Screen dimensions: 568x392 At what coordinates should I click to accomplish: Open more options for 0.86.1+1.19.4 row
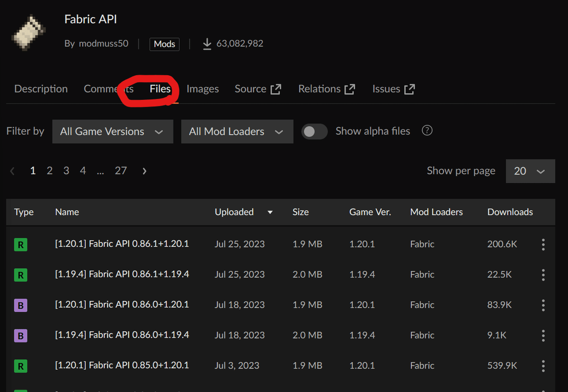[543, 275]
